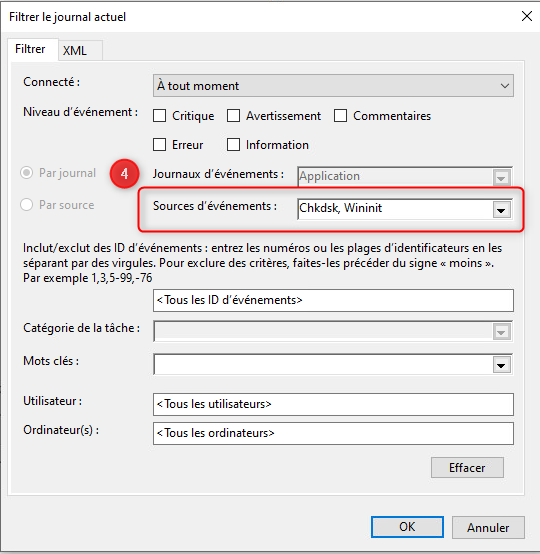Viewport: 540px width, 554px height.
Task: Check the Erreur event level box
Action: 159,145
